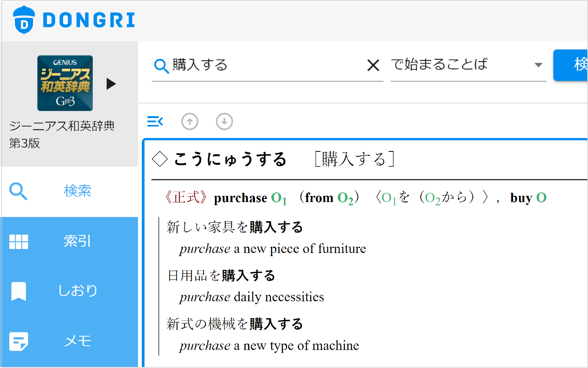
Task: Click the bookmark icon for しおり
Action: [18, 291]
